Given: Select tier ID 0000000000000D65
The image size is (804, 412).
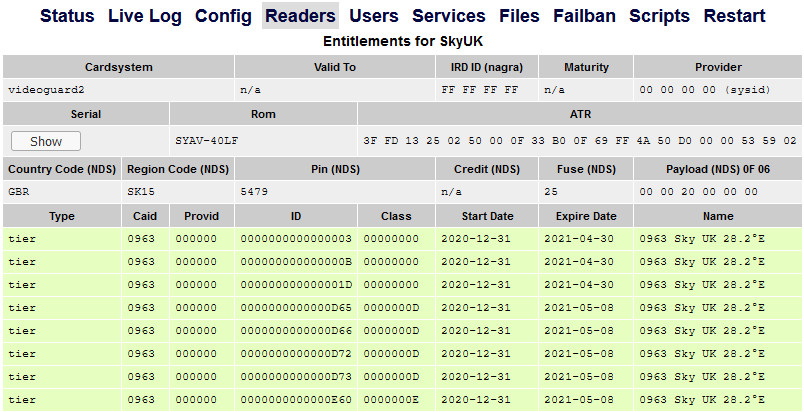Looking at the screenshot, I should (296, 308).
